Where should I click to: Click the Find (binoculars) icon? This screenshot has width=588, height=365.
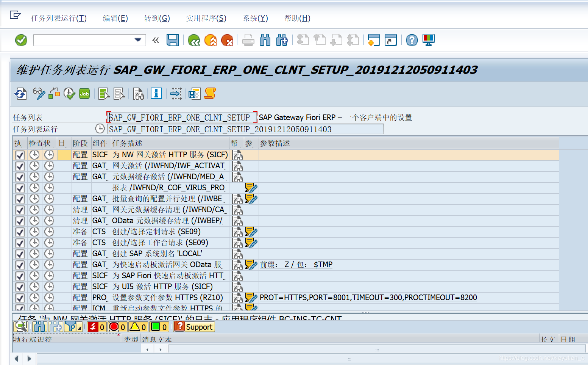(x=265, y=40)
